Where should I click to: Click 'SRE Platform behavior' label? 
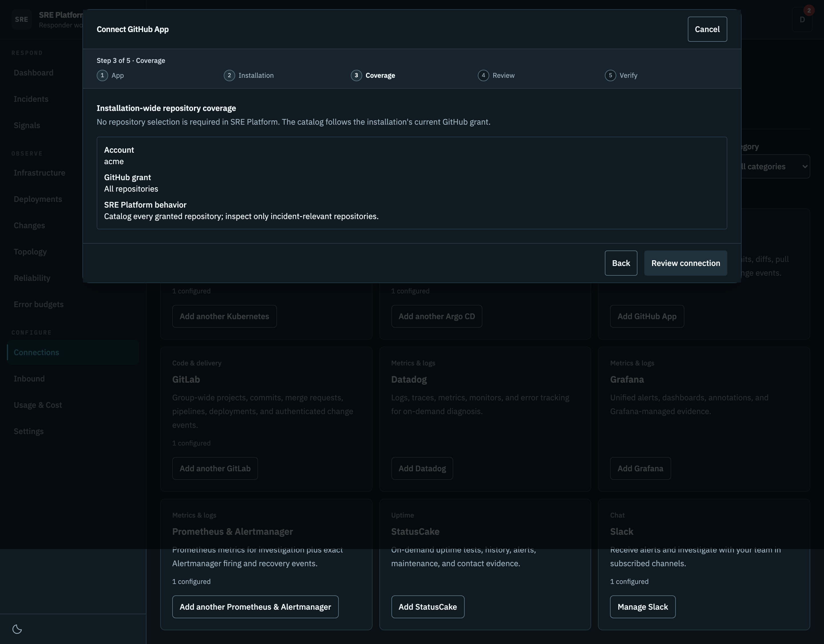click(x=145, y=205)
